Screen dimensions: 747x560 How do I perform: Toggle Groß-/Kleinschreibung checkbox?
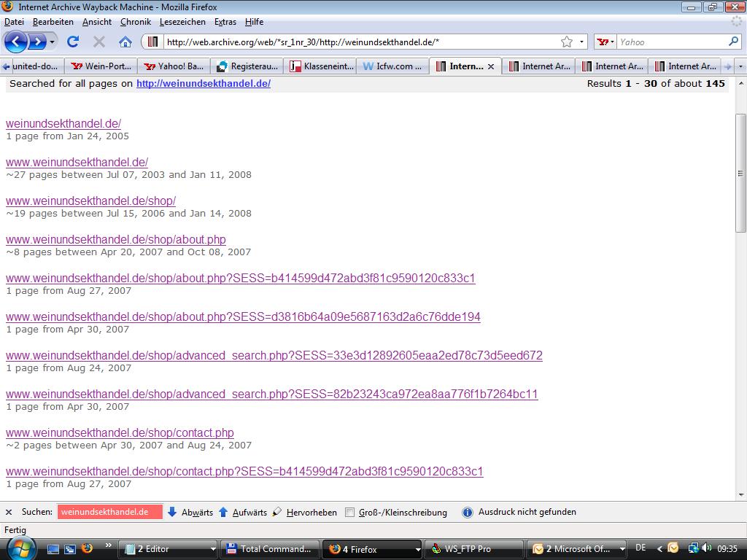pyautogui.click(x=350, y=512)
